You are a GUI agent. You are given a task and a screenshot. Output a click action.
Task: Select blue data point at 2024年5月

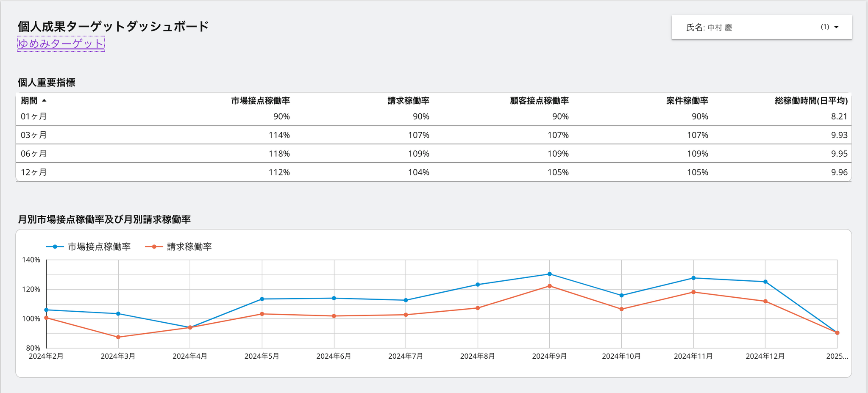click(x=262, y=299)
